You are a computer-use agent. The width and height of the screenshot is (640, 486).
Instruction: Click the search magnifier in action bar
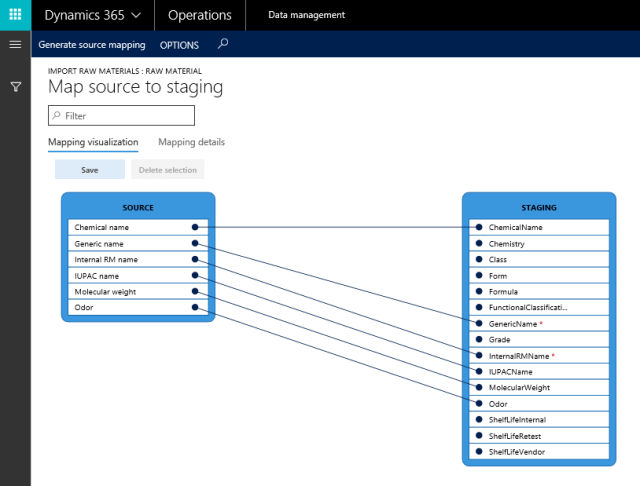pyautogui.click(x=223, y=44)
